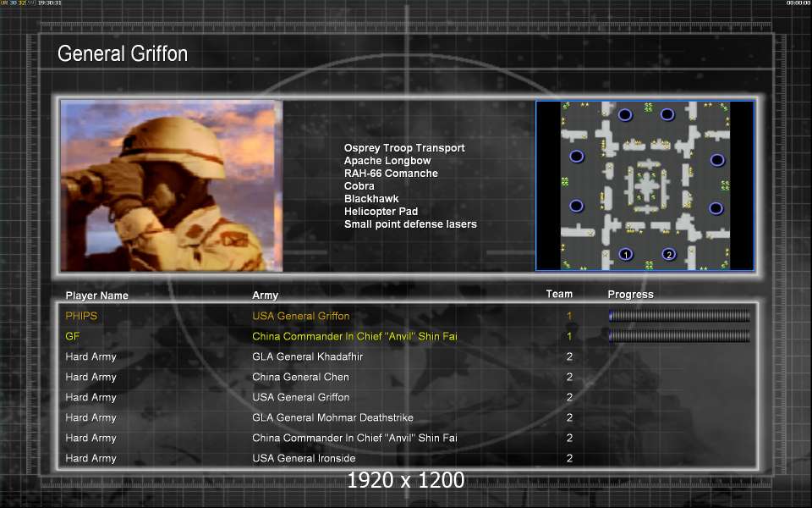The width and height of the screenshot is (812, 508).
Task: Select player name GF
Action: coord(73,336)
